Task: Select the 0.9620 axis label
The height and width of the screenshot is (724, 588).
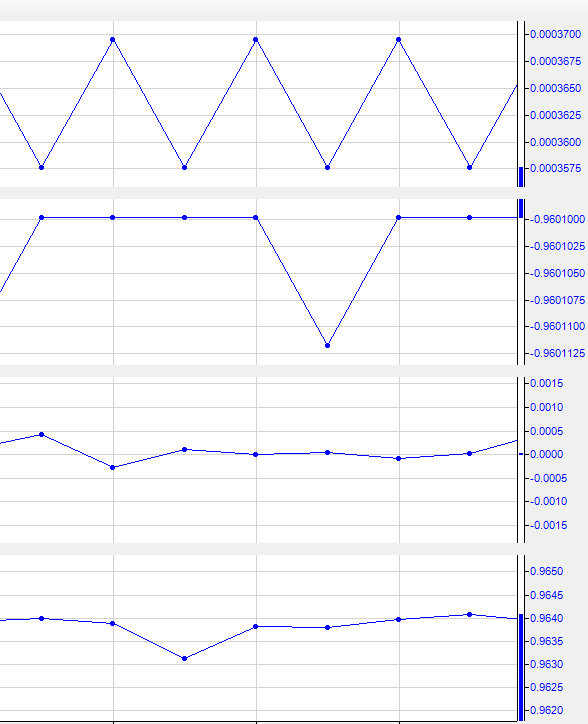Action: click(x=546, y=710)
